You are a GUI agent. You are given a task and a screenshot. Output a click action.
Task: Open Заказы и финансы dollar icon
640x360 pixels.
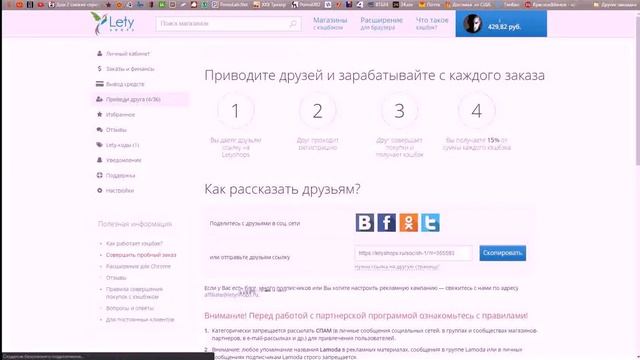(x=99, y=69)
